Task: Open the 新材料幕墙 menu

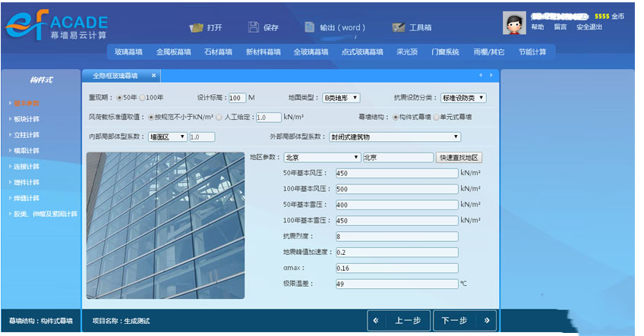Action: (264, 52)
